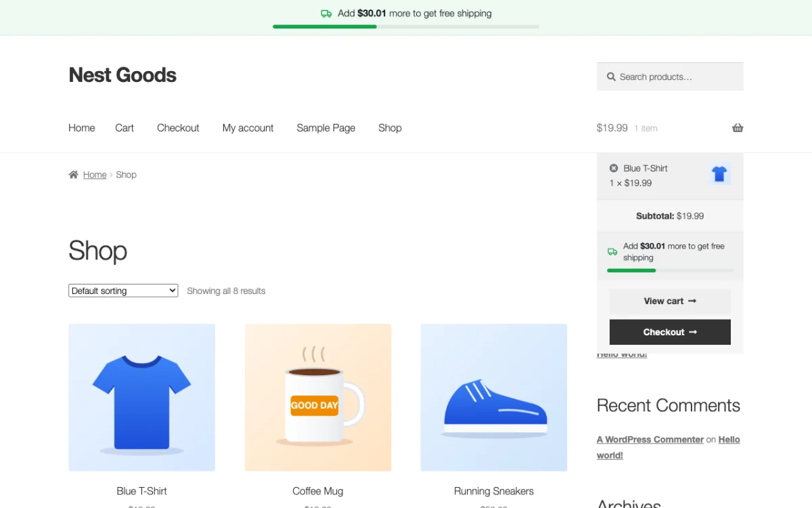812x508 pixels.
Task: Open the Cart menu item
Action: (x=125, y=128)
